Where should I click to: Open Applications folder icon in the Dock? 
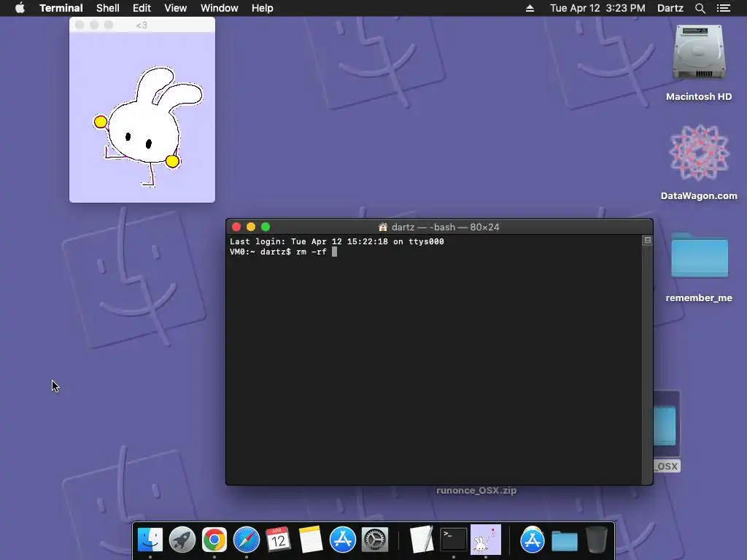point(532,540)
